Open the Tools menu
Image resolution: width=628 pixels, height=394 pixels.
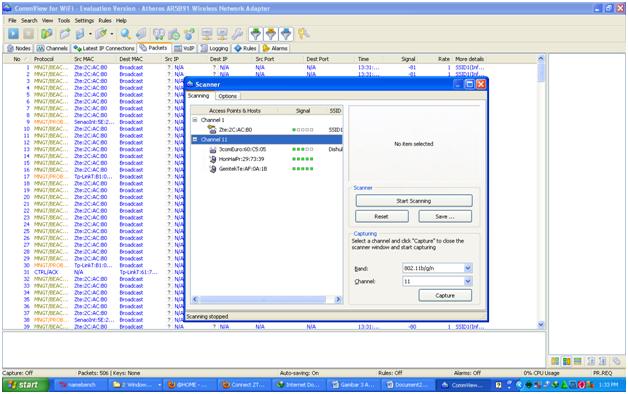64,20
